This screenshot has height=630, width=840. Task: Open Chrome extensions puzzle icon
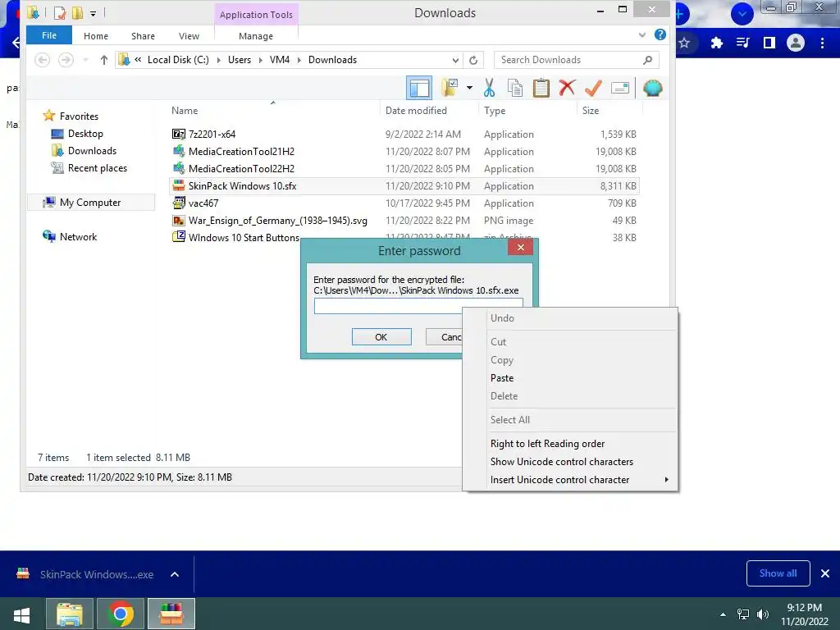click(x=716, y=43)
